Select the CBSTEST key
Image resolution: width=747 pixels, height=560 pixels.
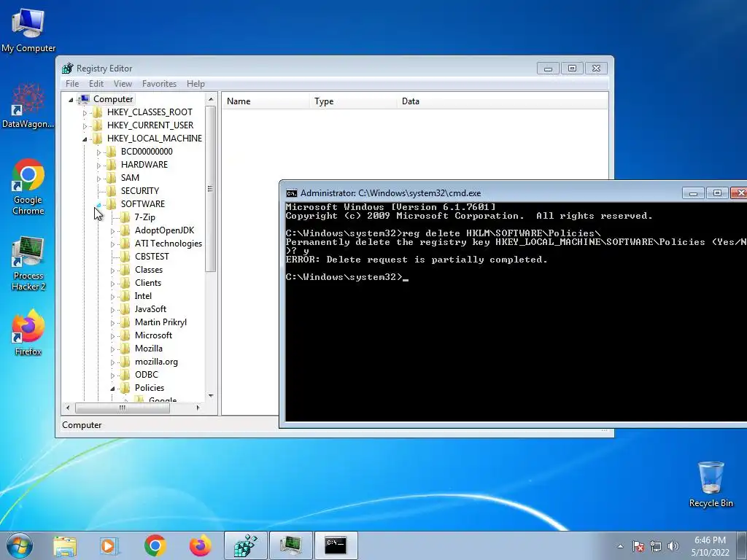[x=152, y=257]
